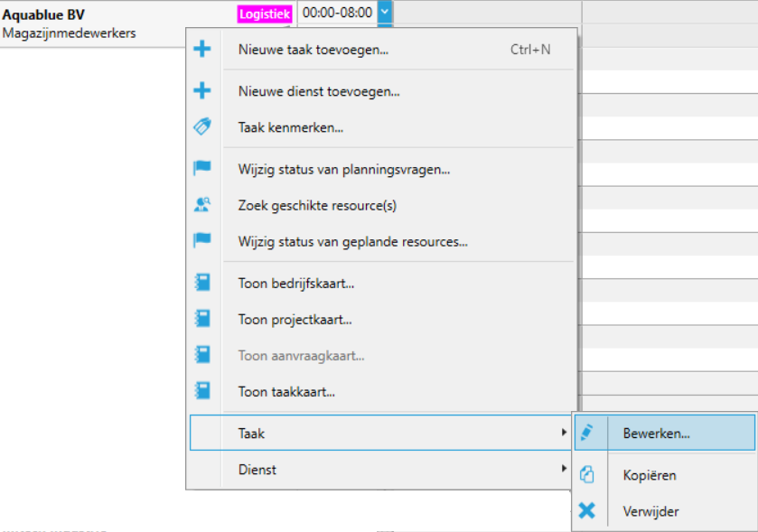Choose Toon projectkaart from context menu

[295, 319]
